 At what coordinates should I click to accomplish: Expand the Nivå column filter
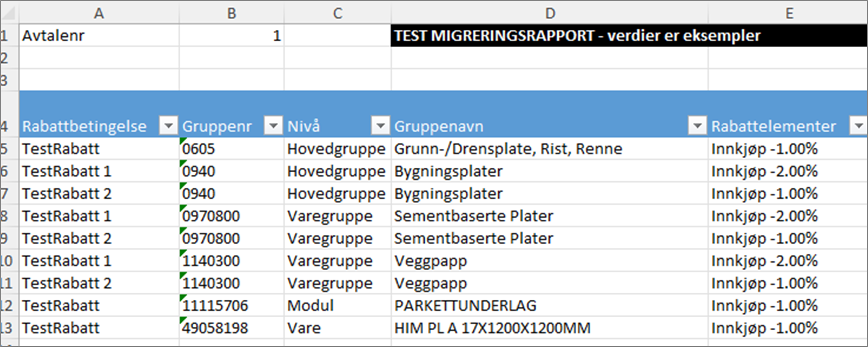coord(381,126)
